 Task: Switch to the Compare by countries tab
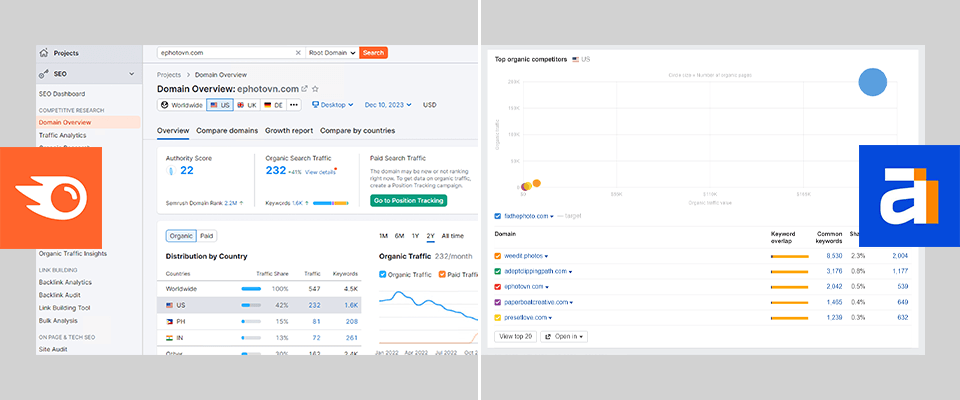[358, 130]
